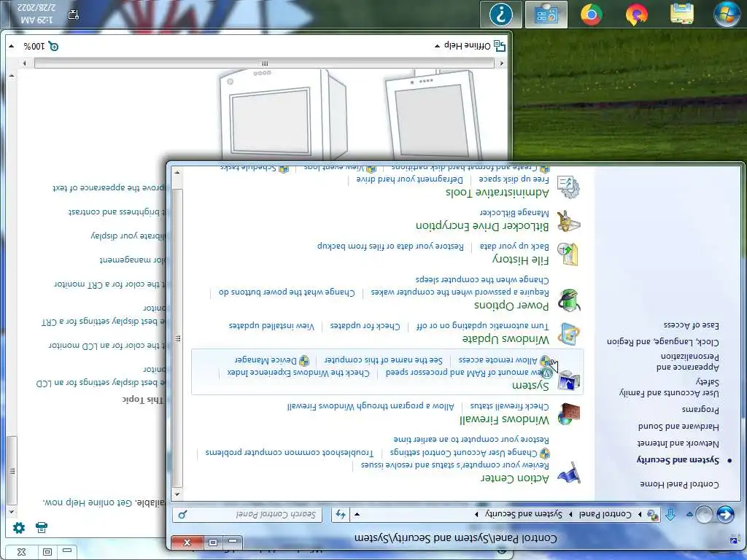Open Network and Internet category
This screenshot has width=747, height=560.
click(x=678, y=443)
